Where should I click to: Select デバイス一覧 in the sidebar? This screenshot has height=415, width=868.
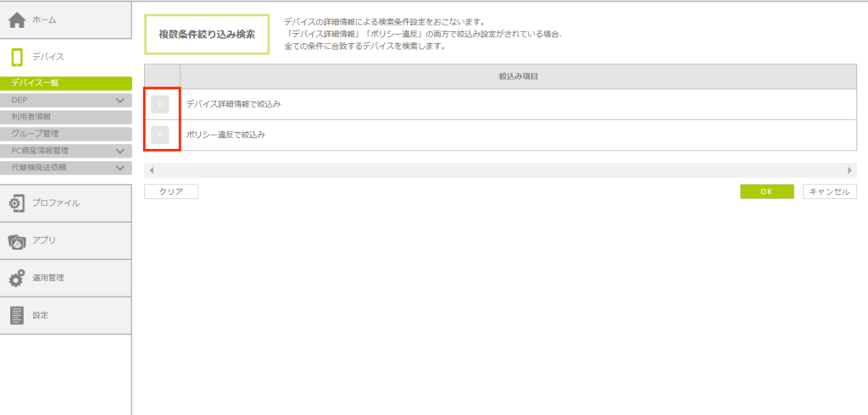(66, 83)
